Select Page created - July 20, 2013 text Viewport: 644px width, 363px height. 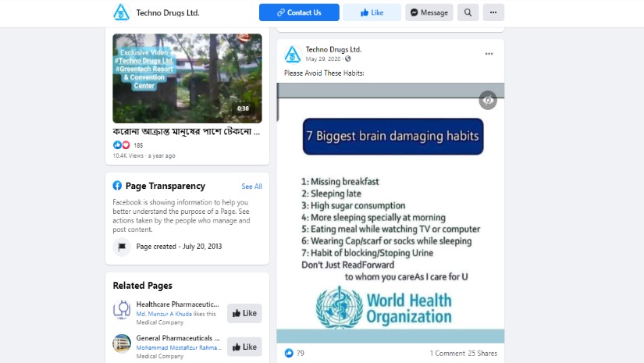coord(179,247)
